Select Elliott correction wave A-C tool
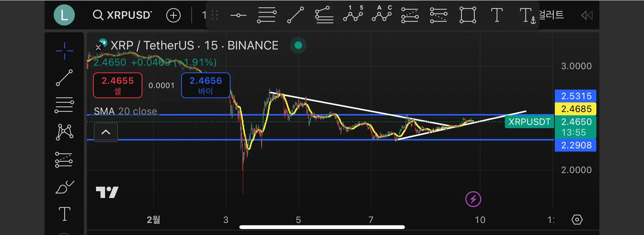This screenshot has width=644, height=235. [382, 13]
